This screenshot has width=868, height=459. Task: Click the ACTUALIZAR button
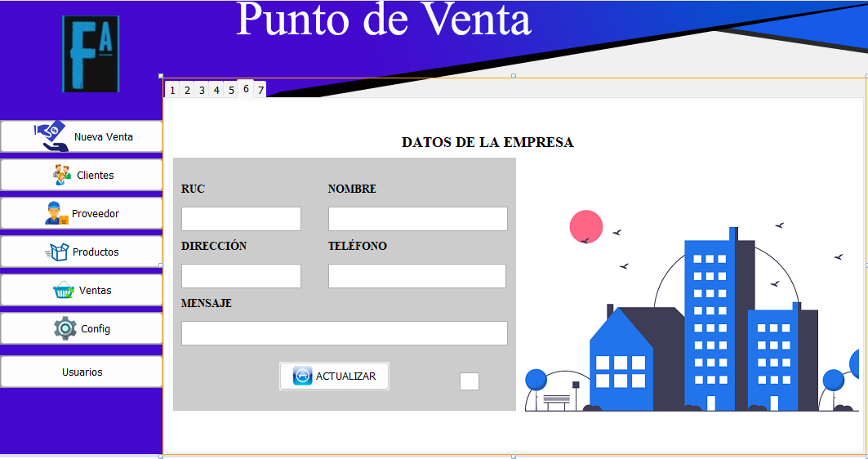(x=334, y=376)
